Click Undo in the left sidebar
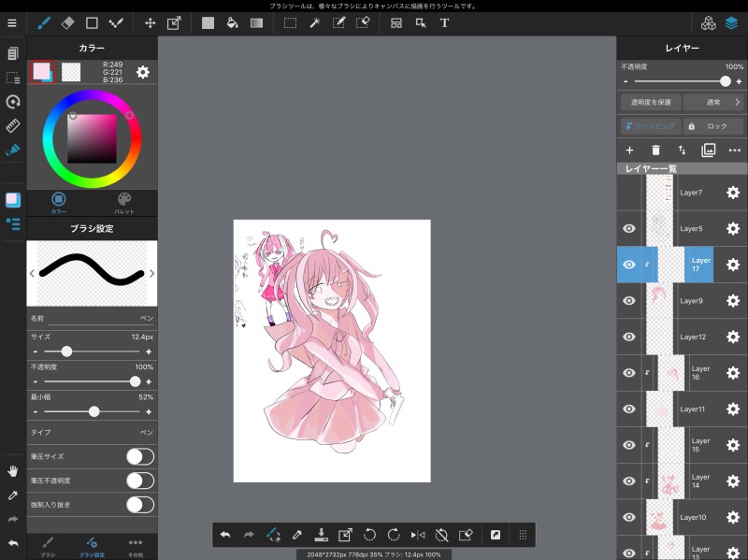748x560 pixels. pyautogui.click(x=13, y=543)
